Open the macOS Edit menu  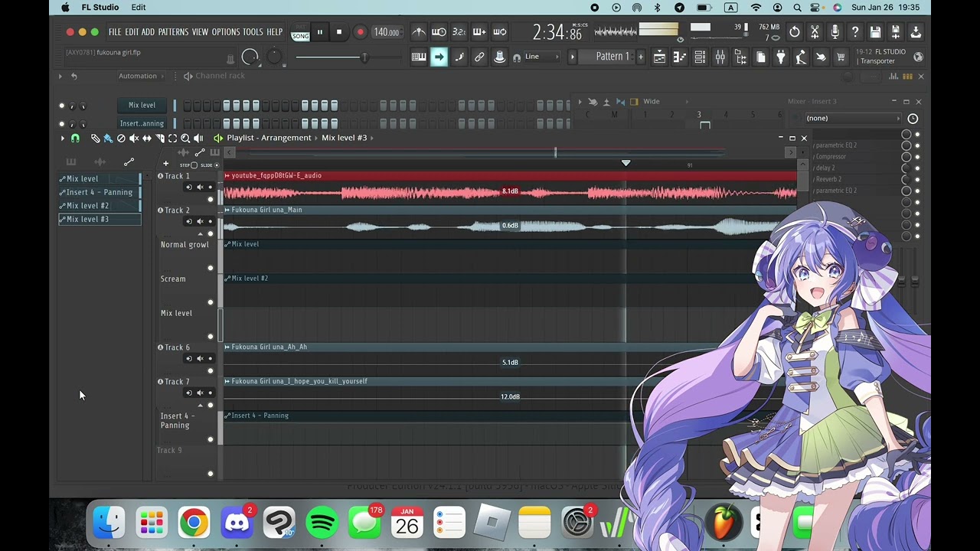(x=139, y=8)
